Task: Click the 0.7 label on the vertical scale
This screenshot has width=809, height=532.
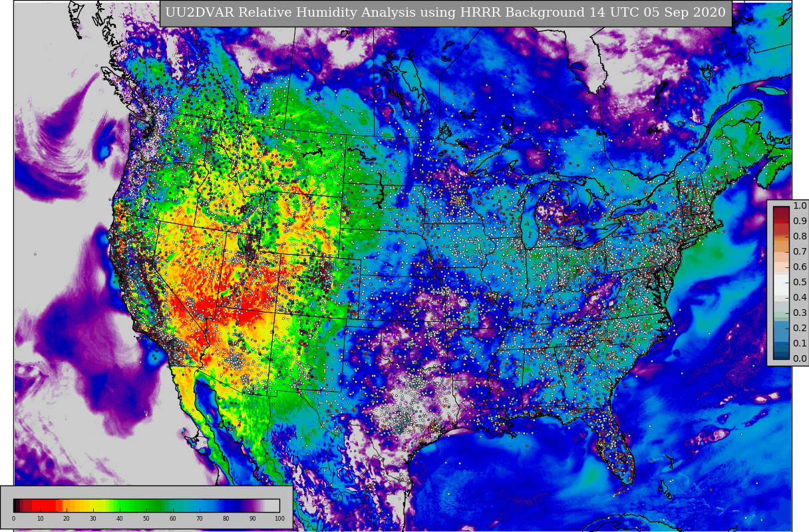Action: click(800, 252)
